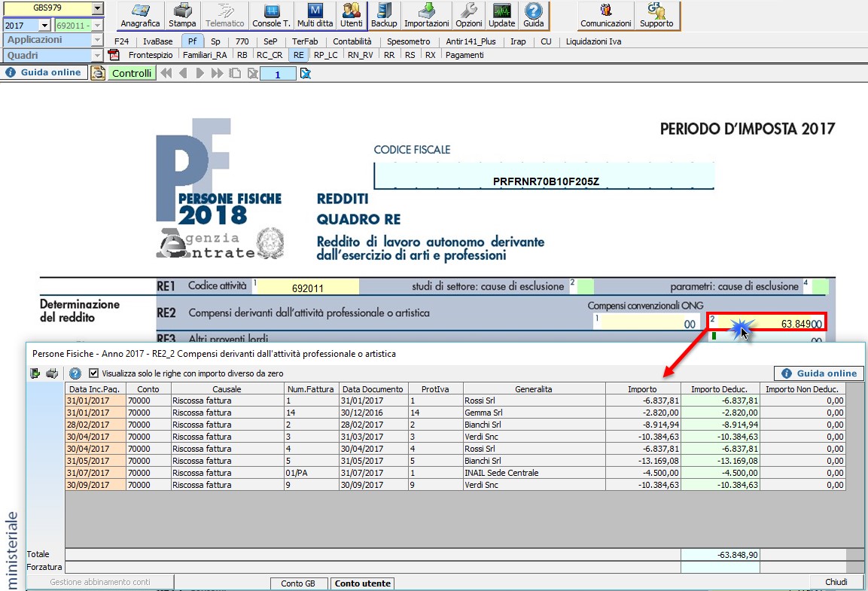
Task: Open Importazioni from the toolbar
Action: (426, 16)
